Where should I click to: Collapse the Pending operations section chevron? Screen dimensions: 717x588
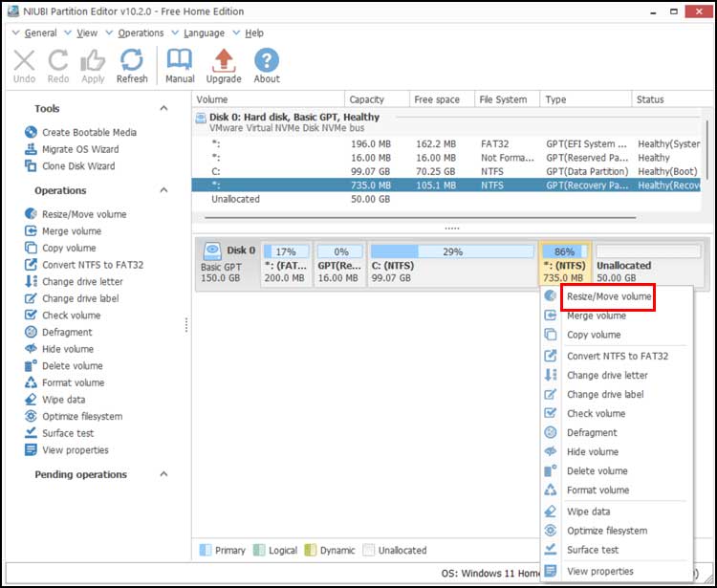click(x=163, y=474)
